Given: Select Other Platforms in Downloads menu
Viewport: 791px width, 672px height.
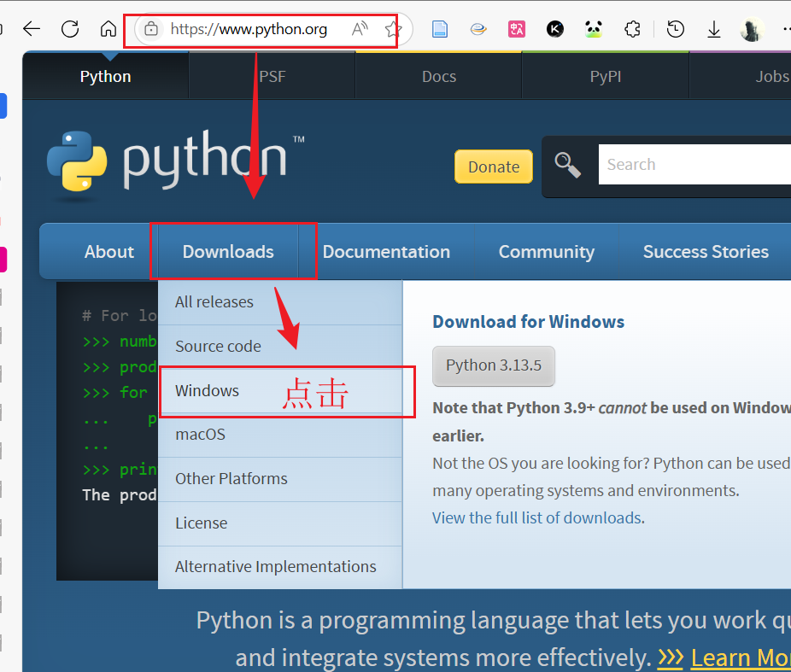Looking at the screenshot, I should tap(280, 479).
